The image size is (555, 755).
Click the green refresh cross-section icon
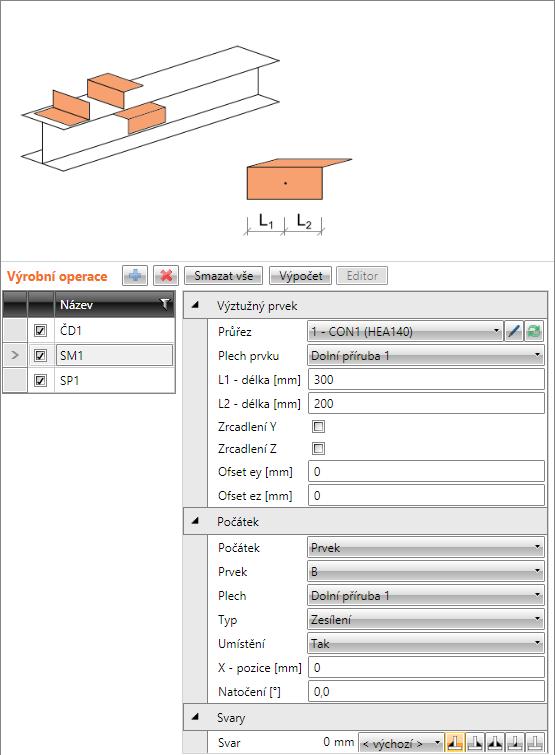coord(534,331)
